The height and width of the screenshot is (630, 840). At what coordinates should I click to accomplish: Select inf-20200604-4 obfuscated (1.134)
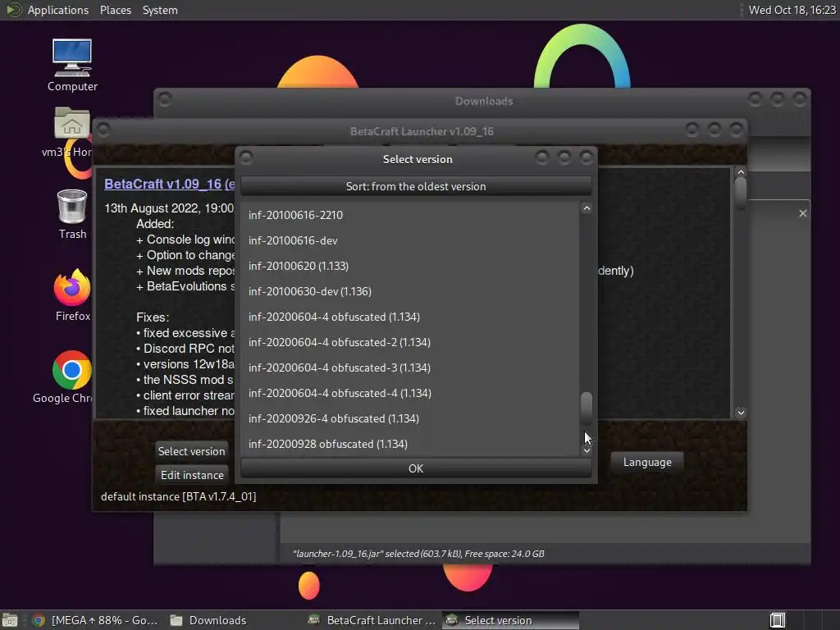point(410,317)
